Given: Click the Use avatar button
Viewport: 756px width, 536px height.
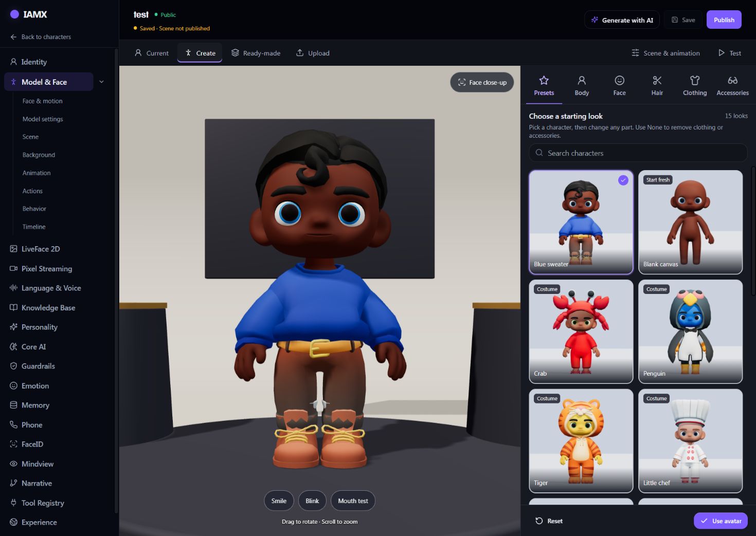Looking at the screenshot, I should click(x=721, y=521).
